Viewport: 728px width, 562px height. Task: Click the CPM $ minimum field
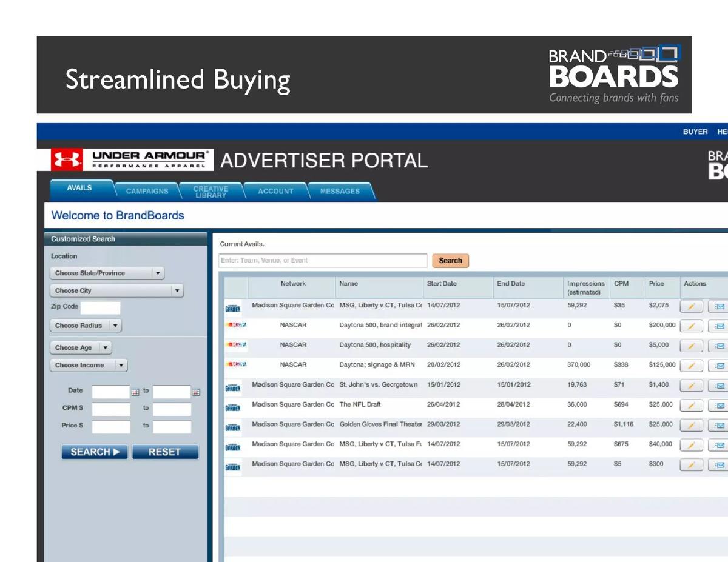pyautogui.click(x=111, y=409)
